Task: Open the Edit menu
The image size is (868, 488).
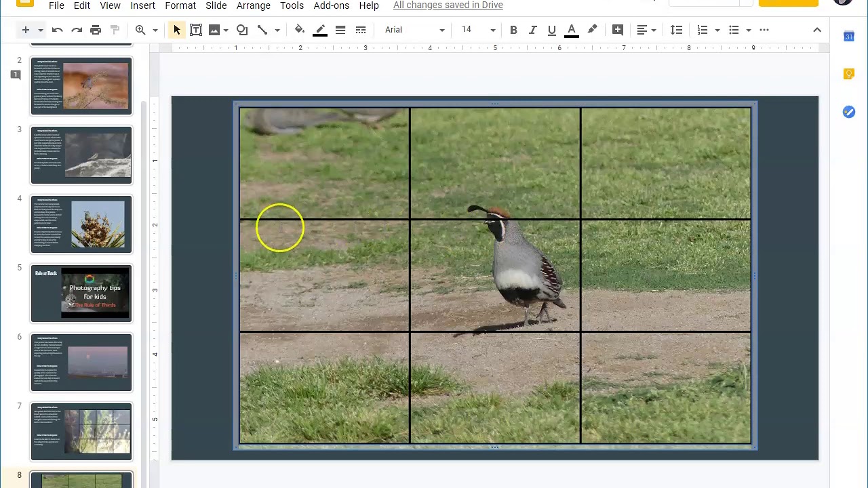Action: point(82,5)
